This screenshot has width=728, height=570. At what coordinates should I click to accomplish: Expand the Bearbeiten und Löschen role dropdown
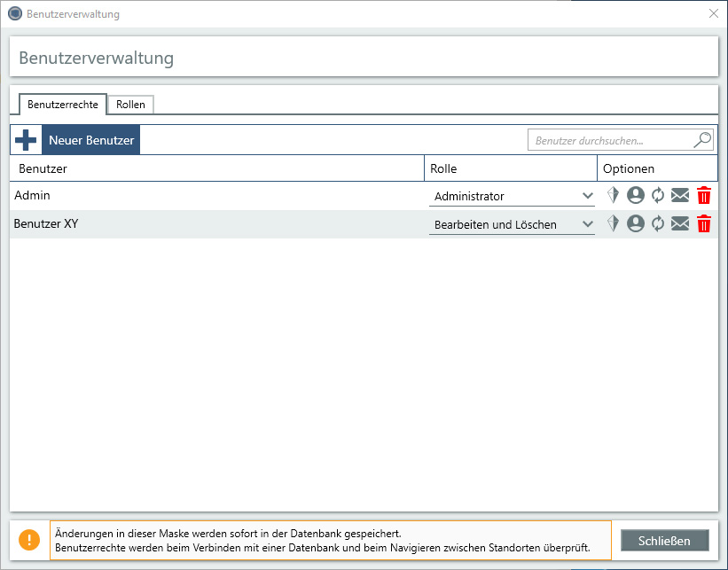pos(512,224)
